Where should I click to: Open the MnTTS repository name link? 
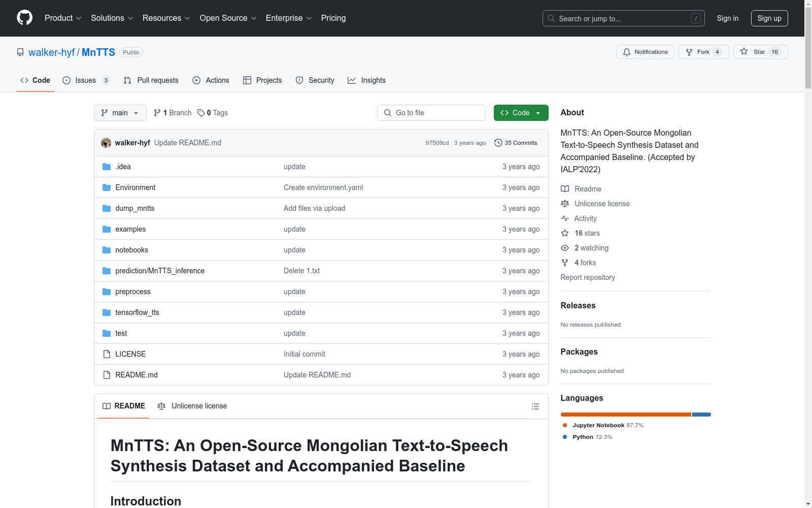(x=98, y=52)
